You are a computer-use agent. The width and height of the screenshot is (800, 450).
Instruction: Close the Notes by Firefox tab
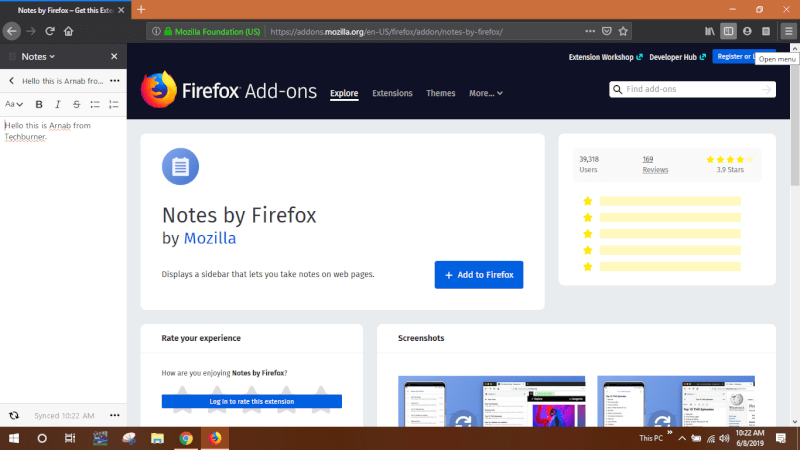(x=121, y=10)
